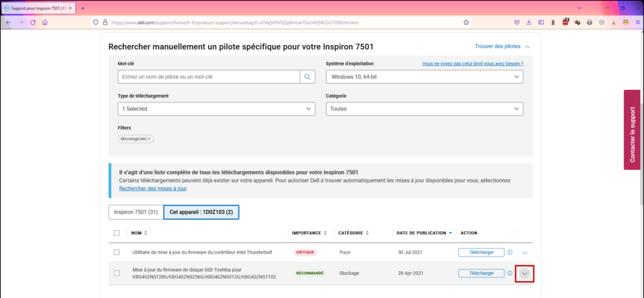Sort by CATÉGORIE column arrows

[x=367, y=233]
